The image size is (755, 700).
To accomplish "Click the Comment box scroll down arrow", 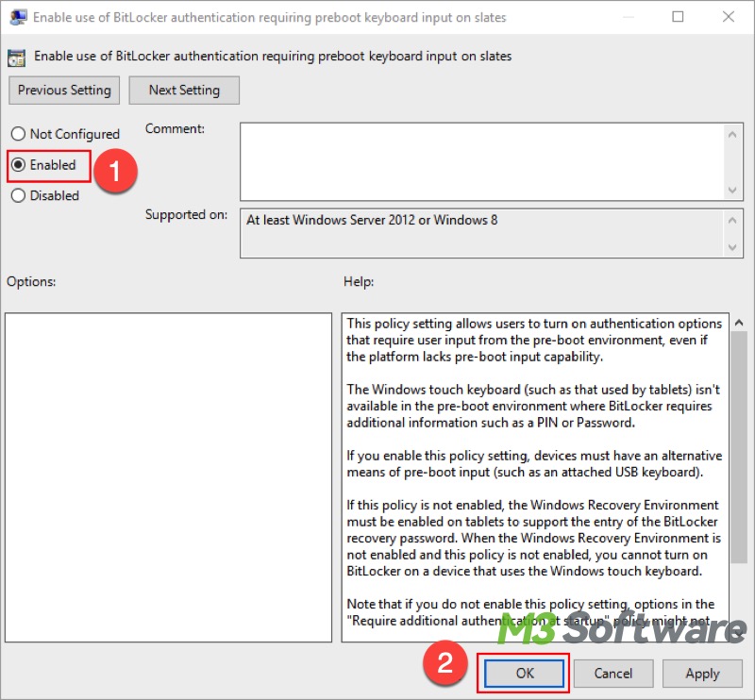I will tap(732, 190).
